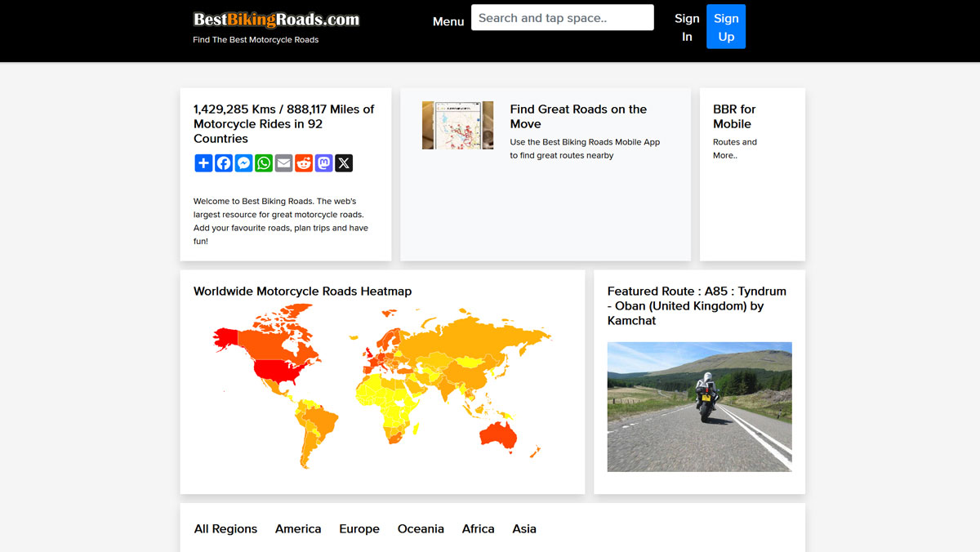Click the Sign In link
This screenshot has width=980, height=552.
click(x=687, y=27)
